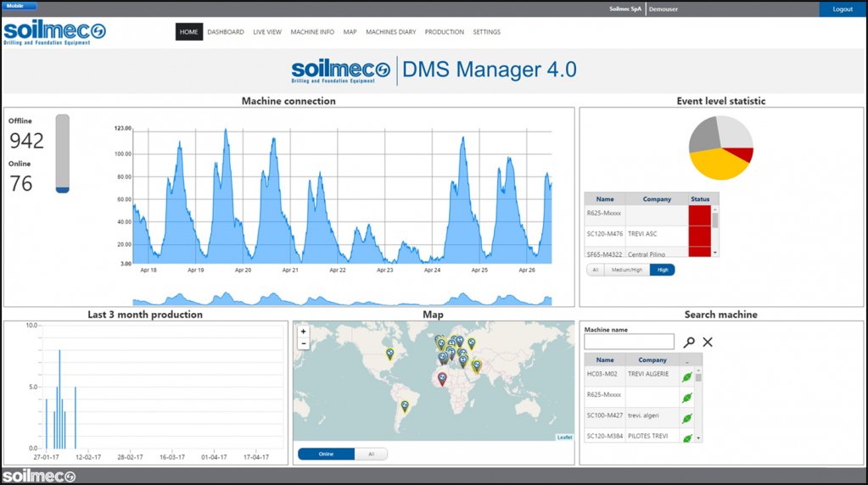Switch to the Mobile view
The height and width of the screenshot is (485, 868).
19,6
